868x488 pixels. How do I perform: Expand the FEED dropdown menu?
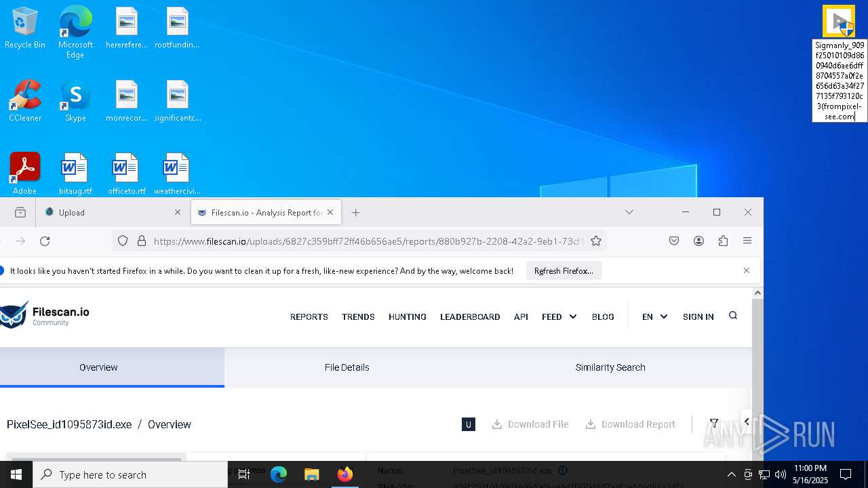pyautogui.click(x=559, y=317)
